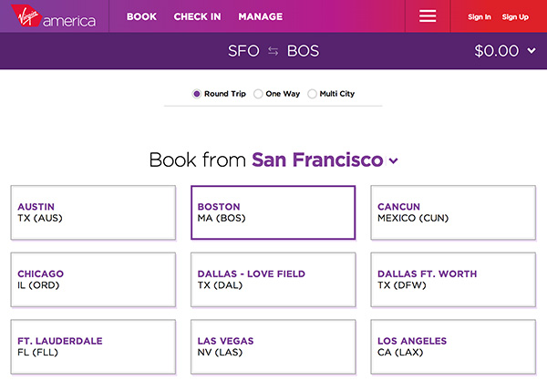Open the CHECK IN menu
Screen dimensions: 547x392
198,16
